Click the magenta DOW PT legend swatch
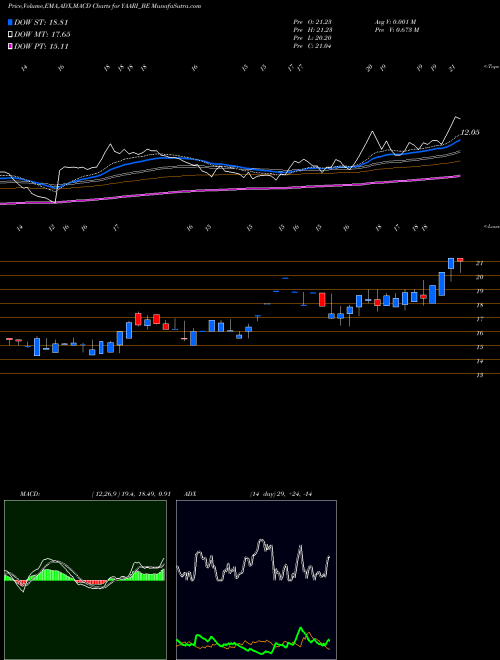This screenshot has height=660, width=500. 10,46
